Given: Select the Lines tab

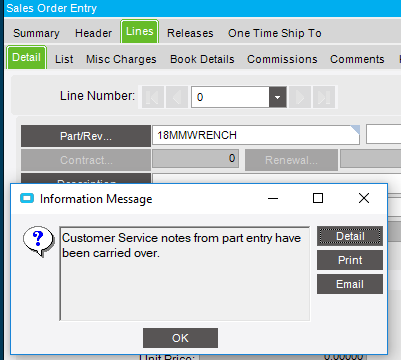Looking at the screenshot, I should pos(139,32).
